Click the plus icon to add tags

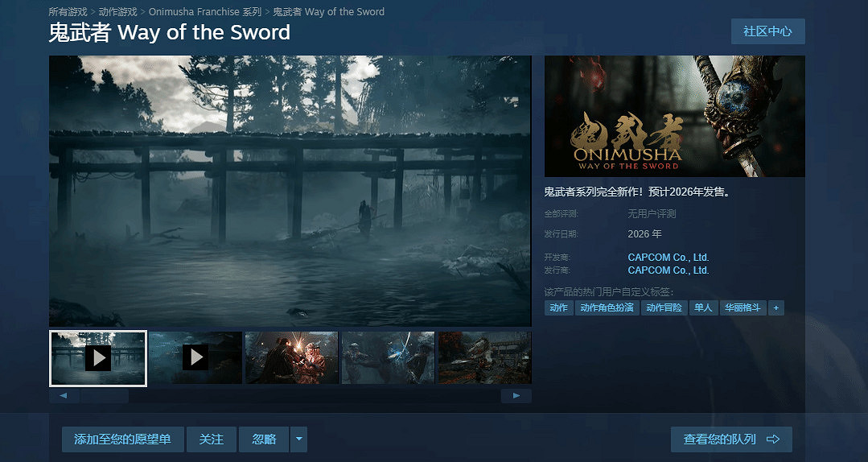pyautogui.click(x=775, y=307)
